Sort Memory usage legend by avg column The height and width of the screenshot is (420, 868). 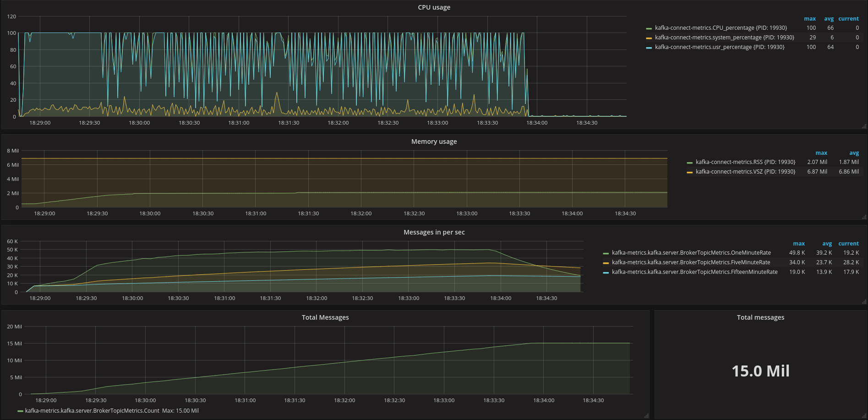854,153
